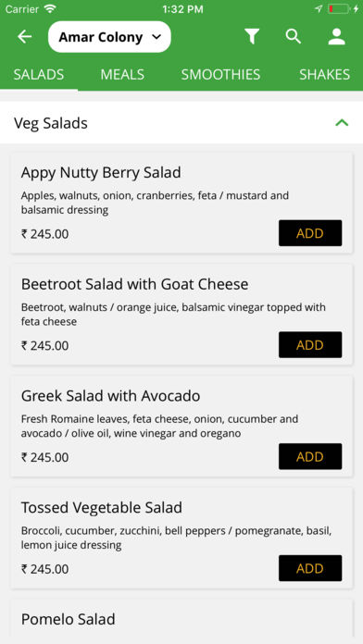Switch to the SMOOTHIES tab
The image size is (363, 644).
coord(220,75)
